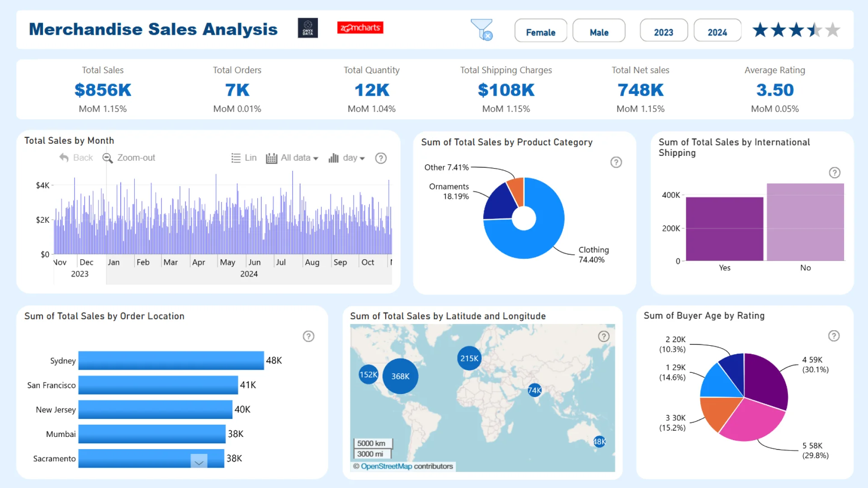Click the 48K map bubble
868x488 pixels.
pos(599,441)
